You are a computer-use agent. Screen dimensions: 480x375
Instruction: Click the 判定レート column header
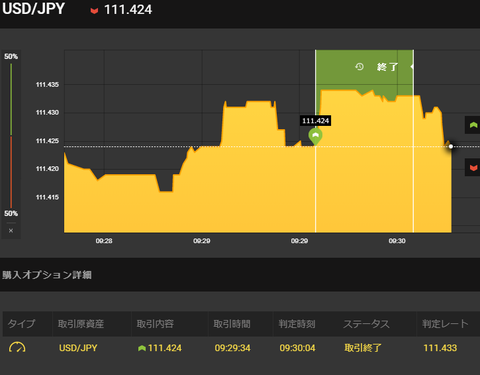pyautogui.click(x=445, y=324)
